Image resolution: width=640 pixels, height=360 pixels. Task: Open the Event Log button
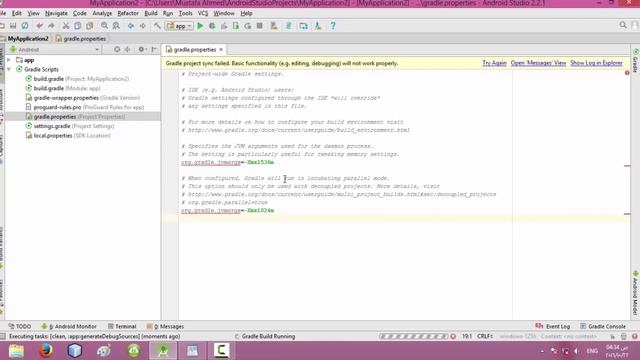pos(552,326)
